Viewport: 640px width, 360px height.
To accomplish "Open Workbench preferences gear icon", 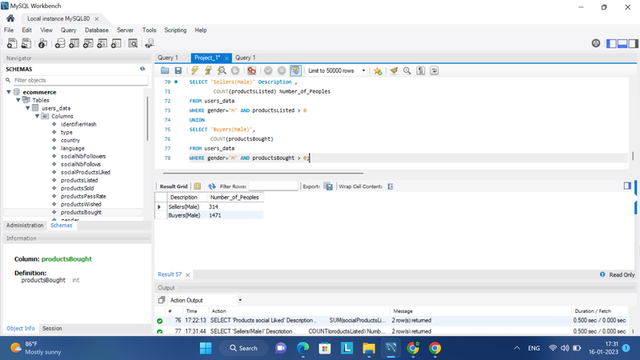I will click(596, 43).
